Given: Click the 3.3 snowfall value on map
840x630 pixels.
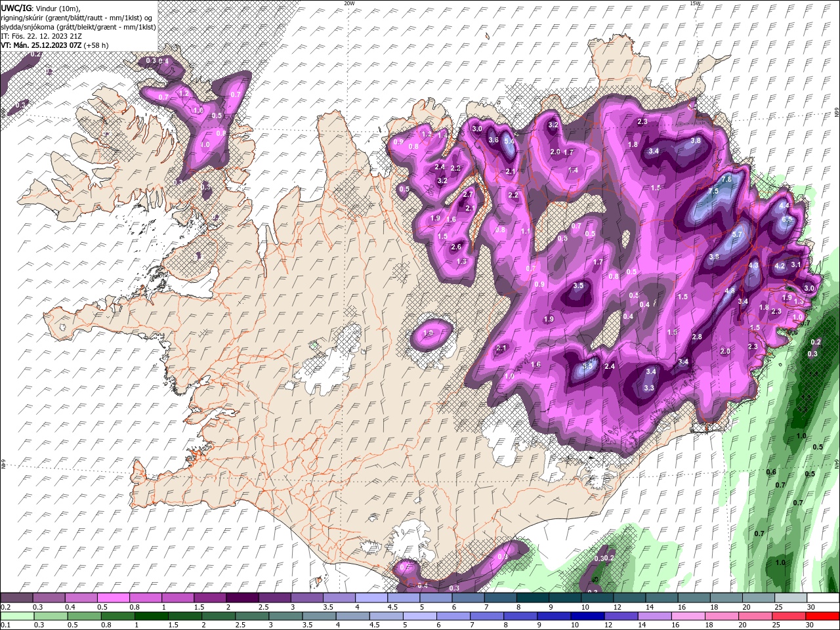Looking at the screenshot, I should [649, 388].
